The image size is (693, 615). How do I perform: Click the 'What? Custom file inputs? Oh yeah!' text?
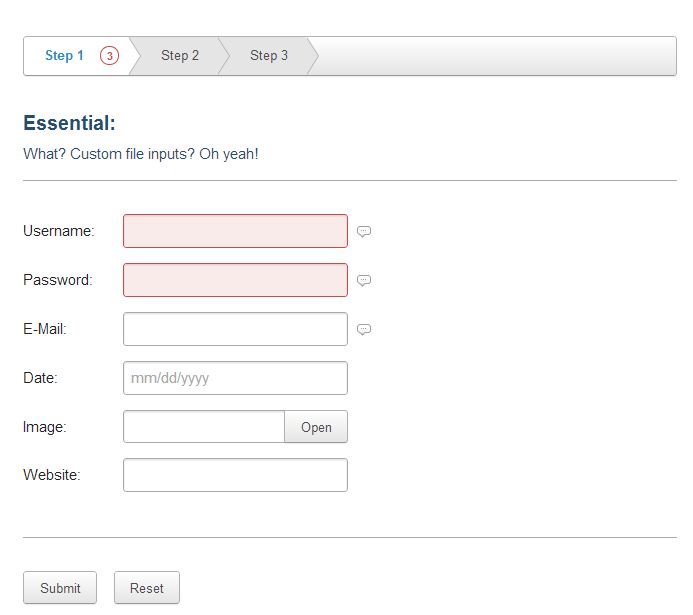click(141, 154)
